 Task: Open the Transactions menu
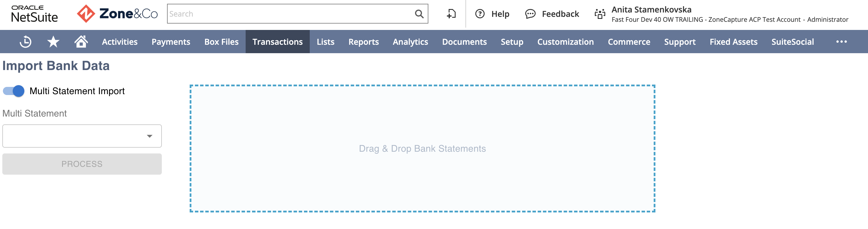coord(277,42)
